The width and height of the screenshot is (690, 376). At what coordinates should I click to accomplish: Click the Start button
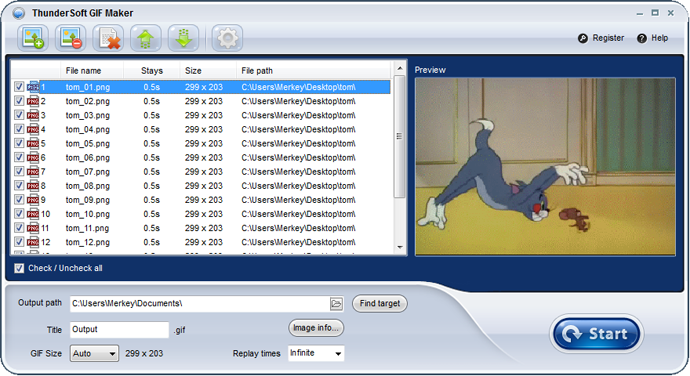click(x=596, y=334)
